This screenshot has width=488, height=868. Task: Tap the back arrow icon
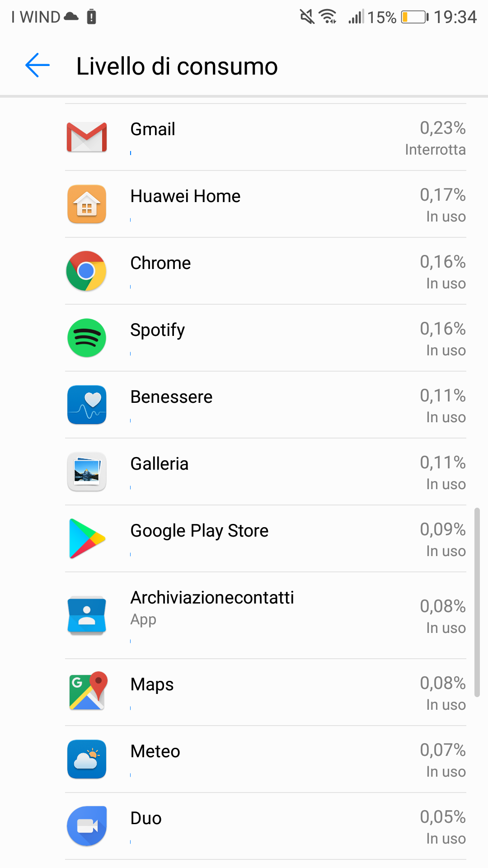[x=38, y=66]
